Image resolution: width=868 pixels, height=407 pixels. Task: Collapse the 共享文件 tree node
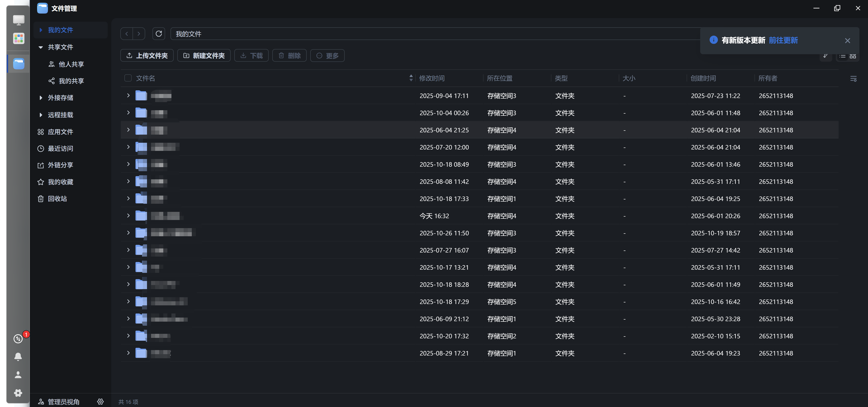point(41,47)
